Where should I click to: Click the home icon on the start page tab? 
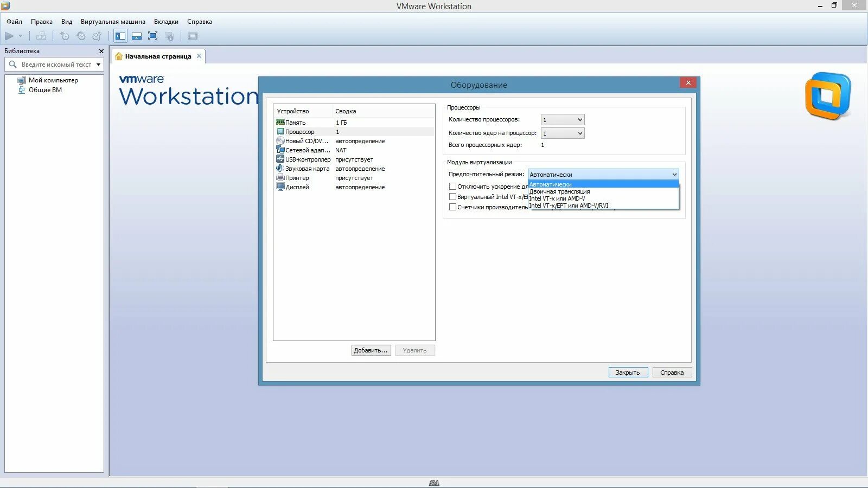[x=119, y=56]
